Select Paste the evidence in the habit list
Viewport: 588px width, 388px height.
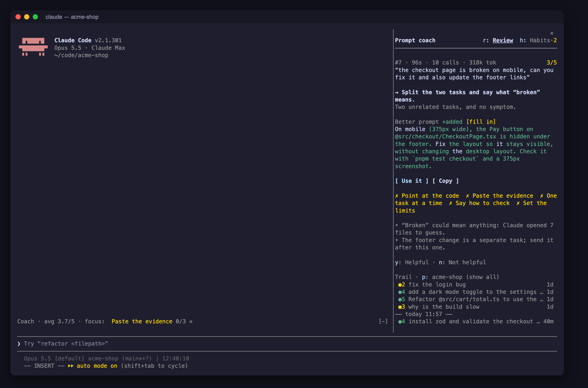[499, 196]
